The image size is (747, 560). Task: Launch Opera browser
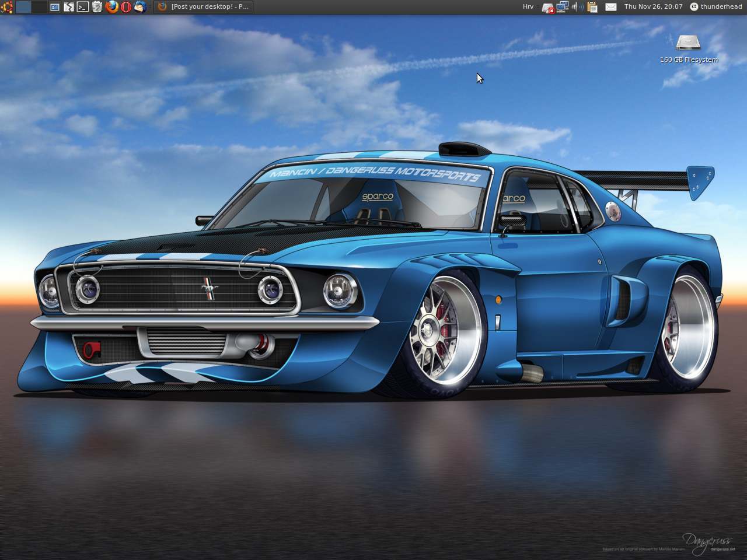point(125,7)
